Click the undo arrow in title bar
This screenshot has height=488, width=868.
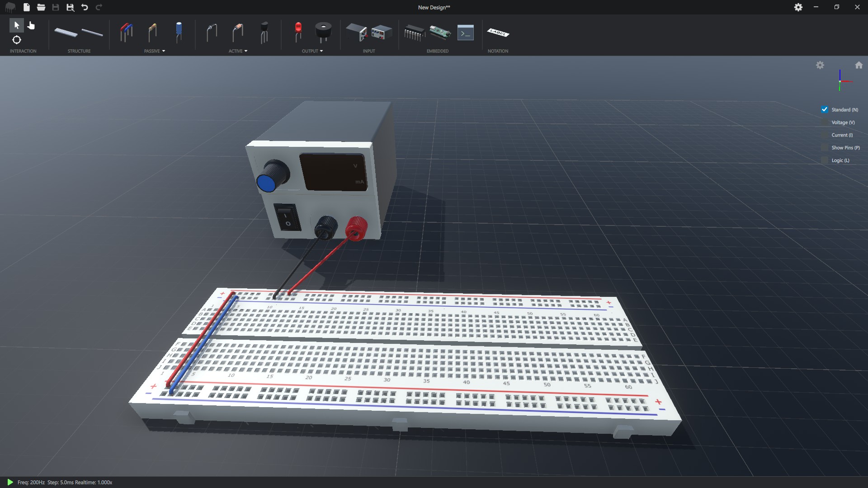click(x=85, y=7)
